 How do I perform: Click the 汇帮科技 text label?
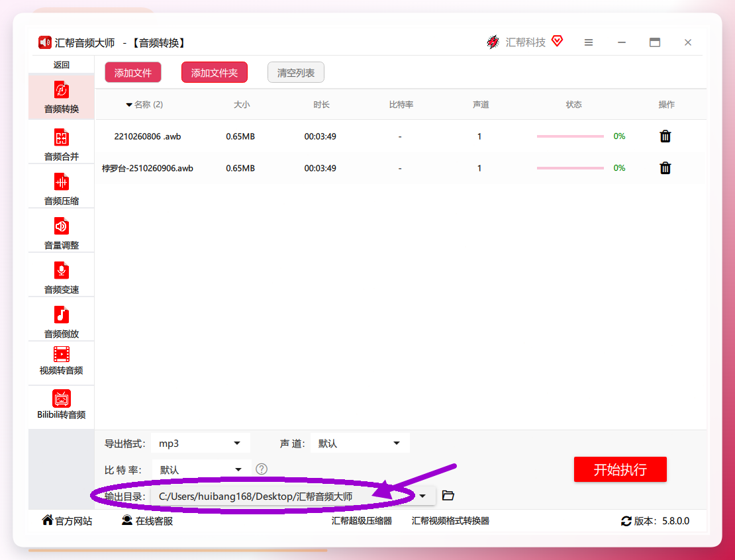click(x=526, y=42)
